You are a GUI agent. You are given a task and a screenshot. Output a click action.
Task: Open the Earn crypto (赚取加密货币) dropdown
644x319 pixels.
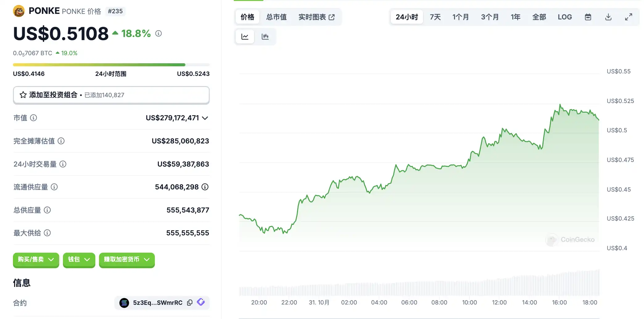127,260
